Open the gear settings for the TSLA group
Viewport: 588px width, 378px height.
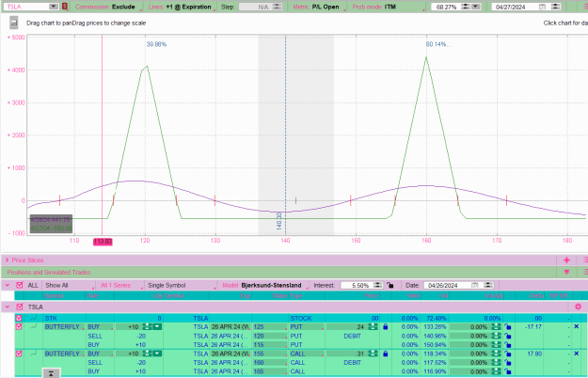click(x=578, y=307)
